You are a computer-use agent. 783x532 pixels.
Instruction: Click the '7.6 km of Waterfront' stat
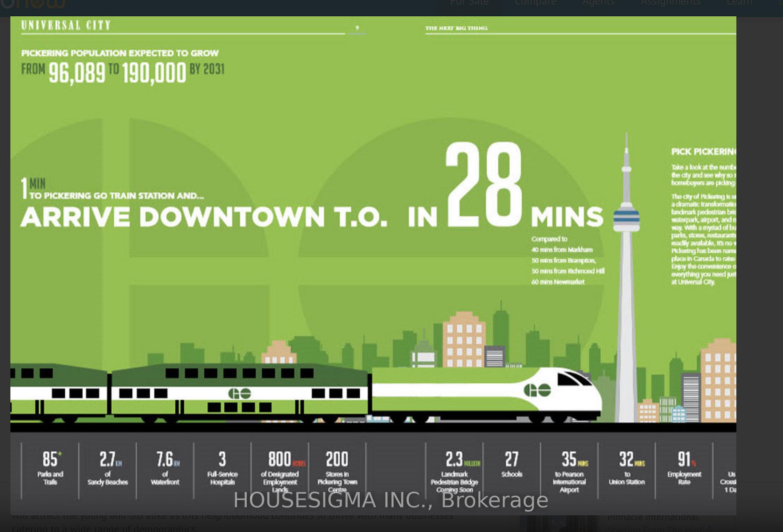click(x=166, y=468)
